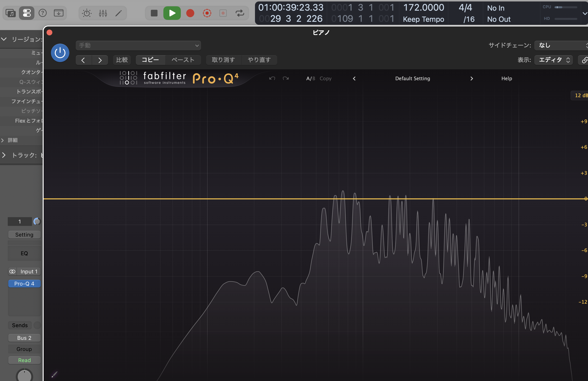The width and height of the screenshot is (588, 381).
Task: Open the Group slot
Action: [x=24, y=349]
